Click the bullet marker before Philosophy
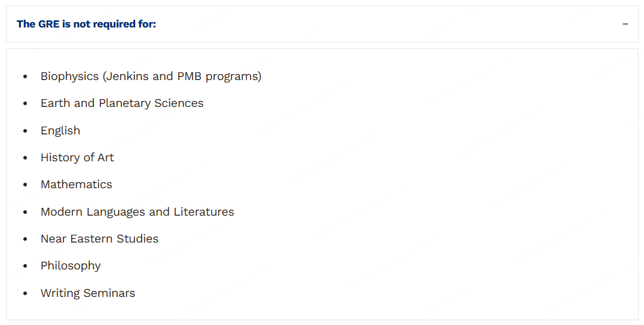 pos(25,266)
